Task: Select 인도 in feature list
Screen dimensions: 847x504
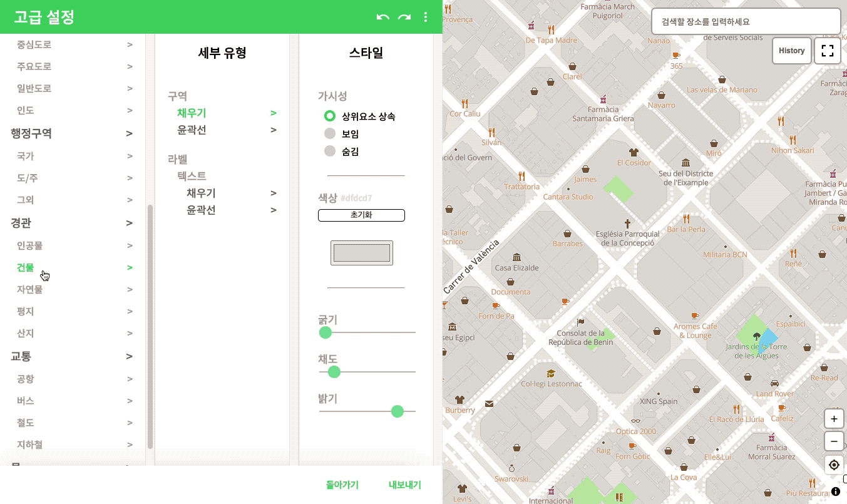Action: [x=25, y=110]
